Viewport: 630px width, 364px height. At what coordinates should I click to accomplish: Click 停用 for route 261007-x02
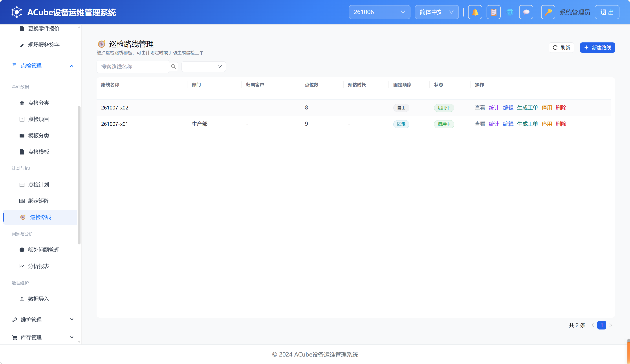pos(546,108)
